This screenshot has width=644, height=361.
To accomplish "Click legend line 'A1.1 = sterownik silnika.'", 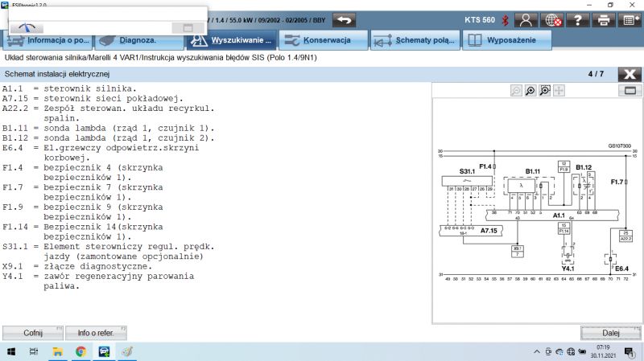I will click(69, 88).
